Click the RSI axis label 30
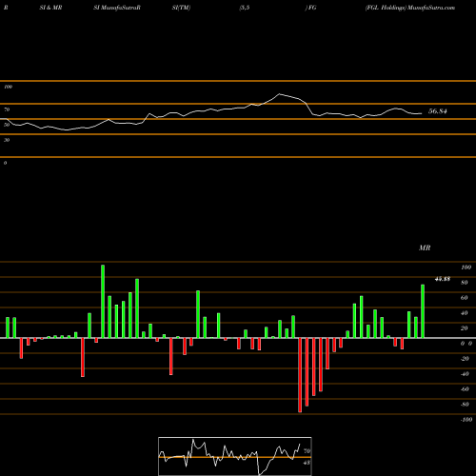This screenshot has width=476, height=476. pyautogui.click(x=7, y=140)
